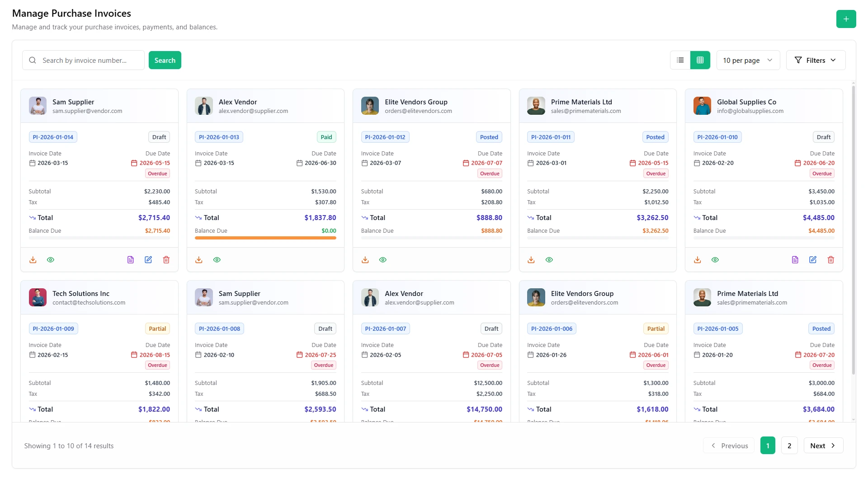Click Prime Materials Ltd avatar on PI-2026-01-011 card
Screen dimensions: 868x488
(536, 106)
